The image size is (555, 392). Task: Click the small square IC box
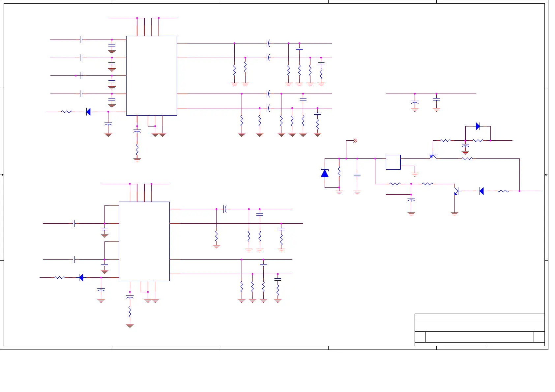point(393,162)
